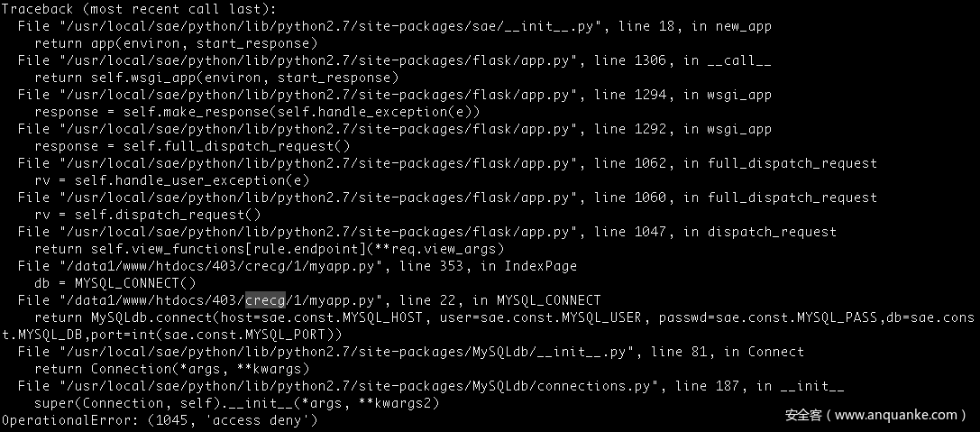Click the highlighted "crecg" text

coord(265,299)
